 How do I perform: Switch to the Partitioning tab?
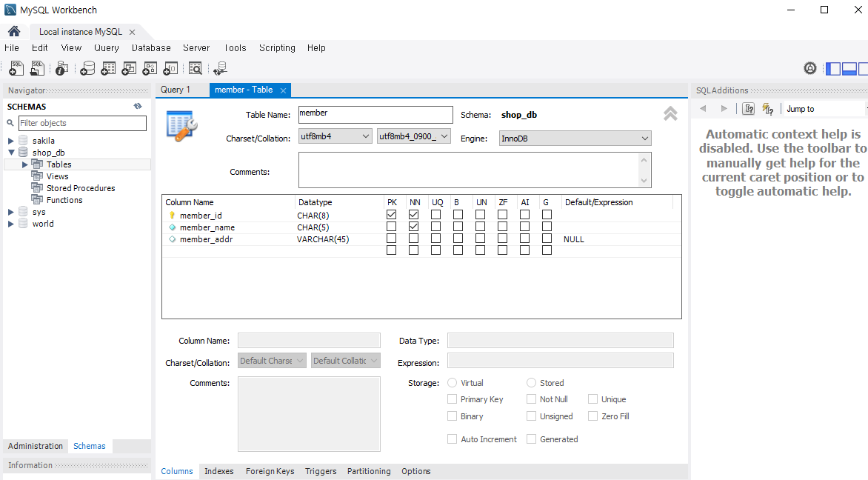(x=369, y=471)
